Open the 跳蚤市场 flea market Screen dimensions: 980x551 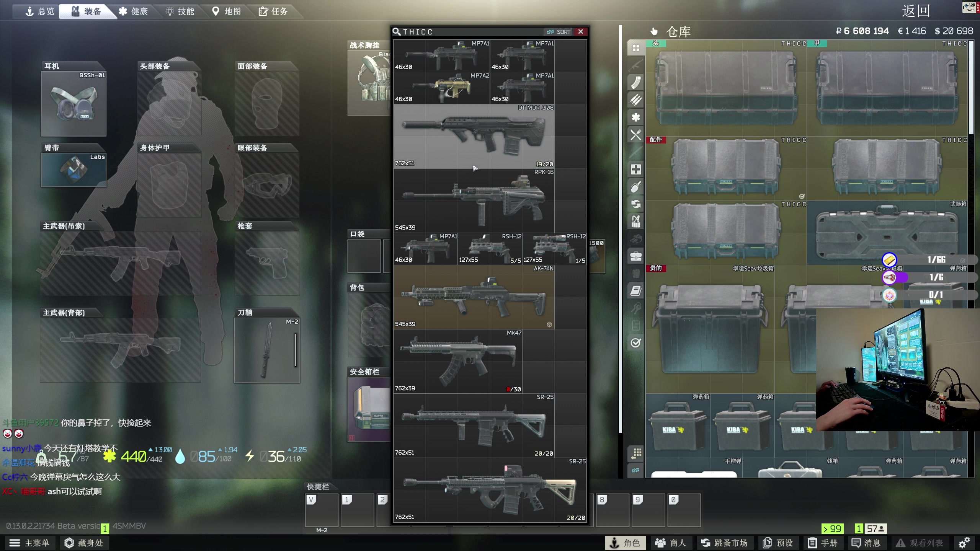(x=725, y=543)
